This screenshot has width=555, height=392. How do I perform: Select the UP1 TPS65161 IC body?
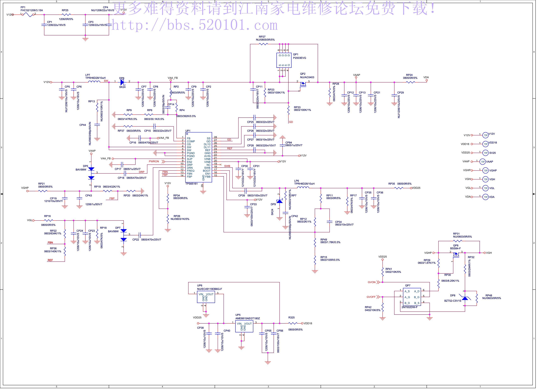pos(199,157)
